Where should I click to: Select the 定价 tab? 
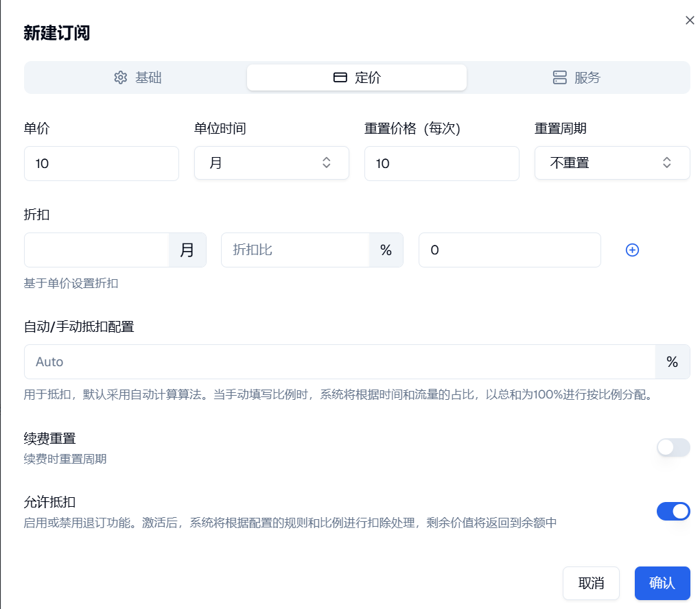[x=357, y=77]
